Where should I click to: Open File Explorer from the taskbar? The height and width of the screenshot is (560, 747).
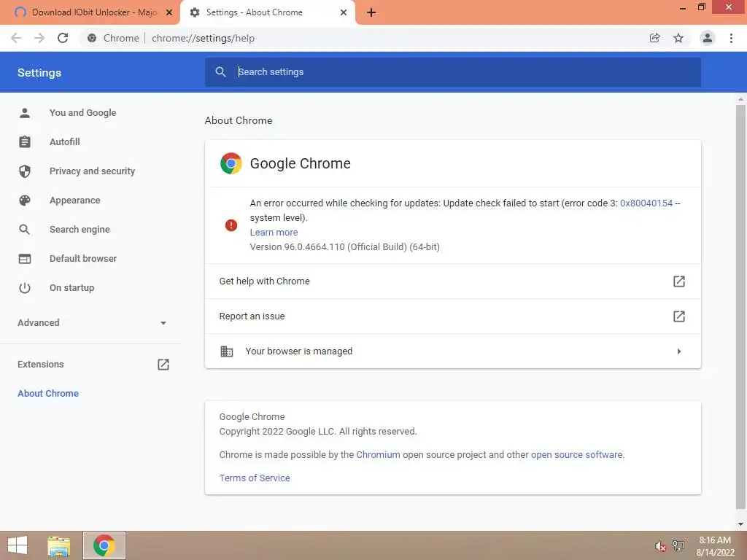tap(59, 546)
